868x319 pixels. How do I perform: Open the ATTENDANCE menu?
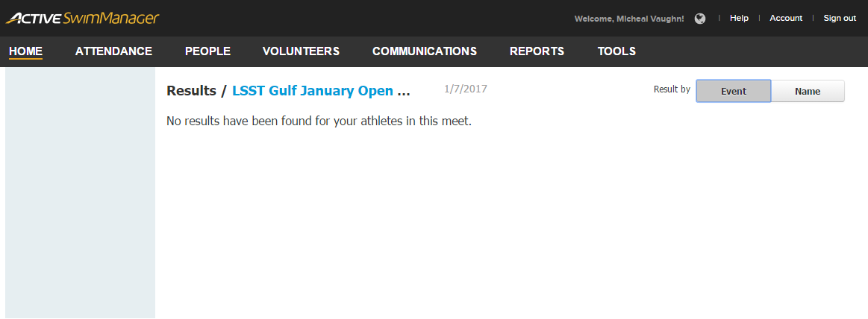[113, 51]
